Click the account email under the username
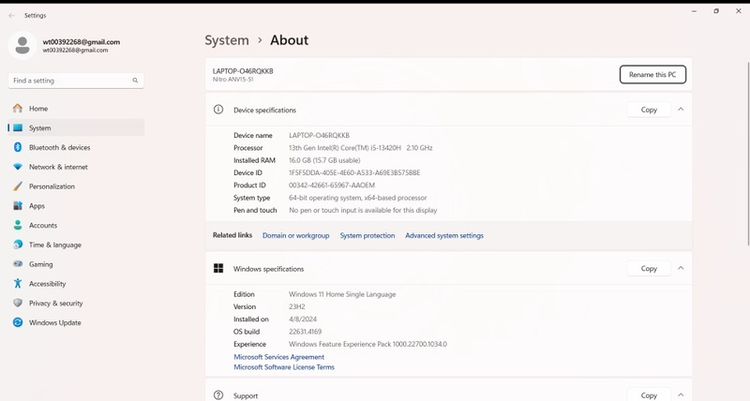Viewport: 750px width, 401px height. click(75, 50)
